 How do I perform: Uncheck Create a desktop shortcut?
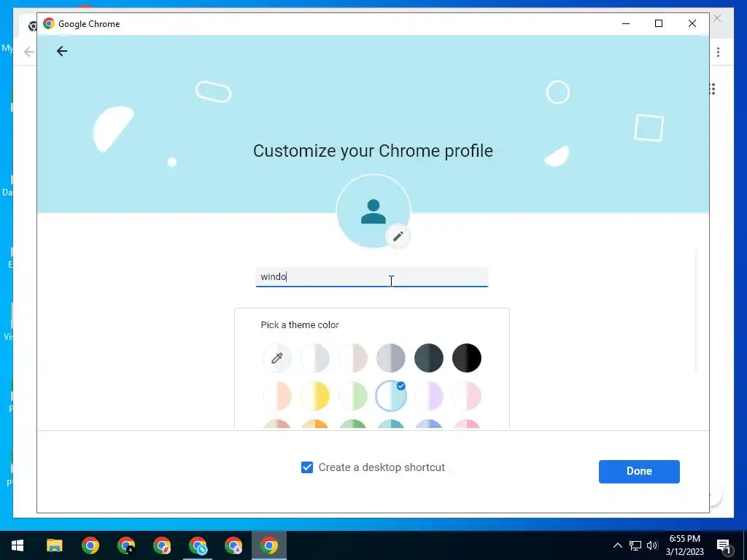307,467
